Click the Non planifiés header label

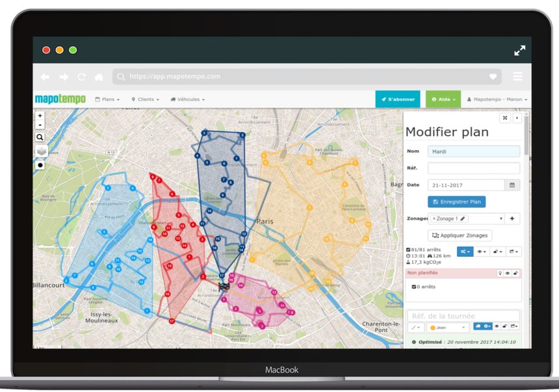click(x=422, y=273)
